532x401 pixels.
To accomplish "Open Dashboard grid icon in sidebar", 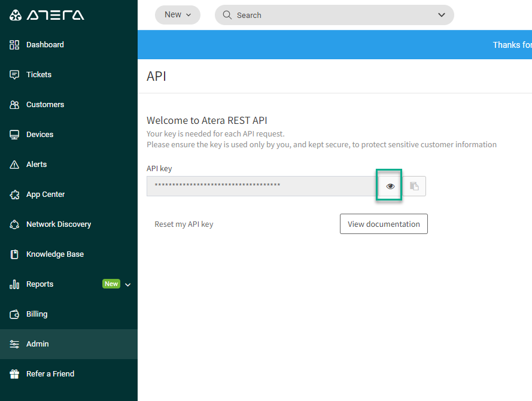I will [14, 45].
